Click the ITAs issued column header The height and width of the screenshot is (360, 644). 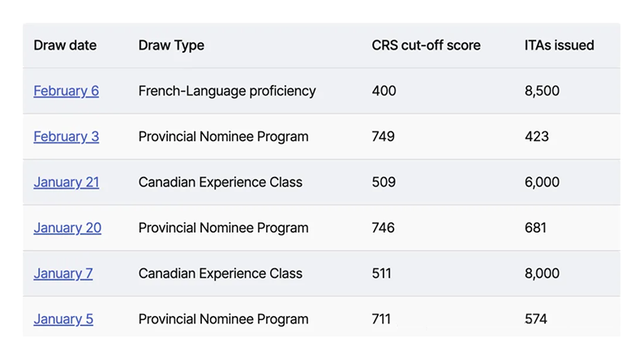coord(559,45)
